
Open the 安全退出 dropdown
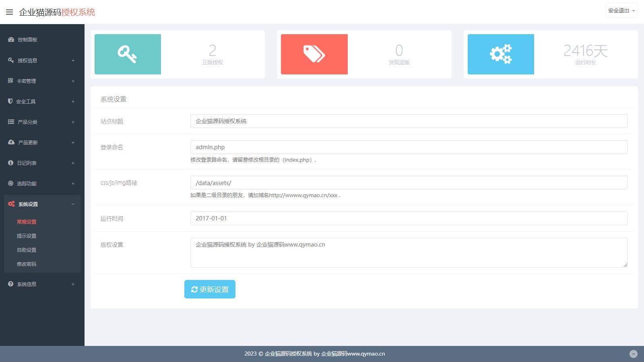(621, 10)
